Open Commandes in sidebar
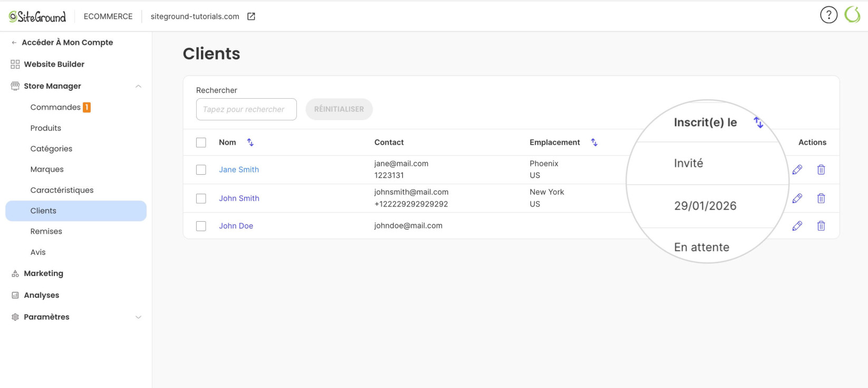Viewport: 868px width, 388px height. pyautogui.click(x=55, y=107)
